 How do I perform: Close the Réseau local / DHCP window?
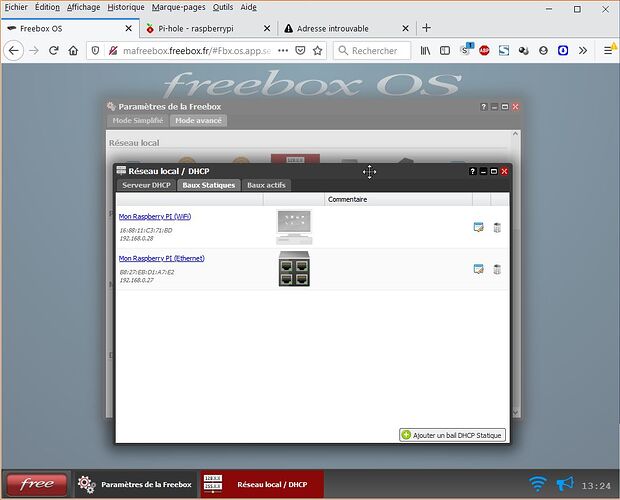point(505,171)
